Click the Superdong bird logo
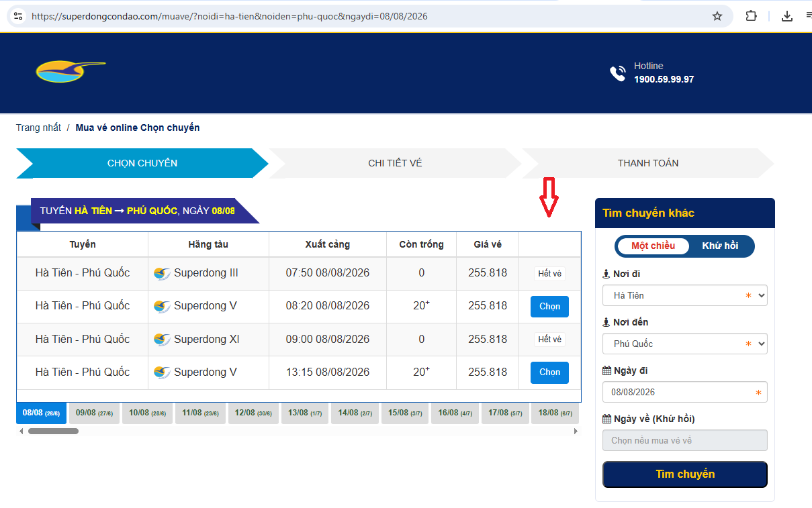812x508 pixels. pos(71,71)
